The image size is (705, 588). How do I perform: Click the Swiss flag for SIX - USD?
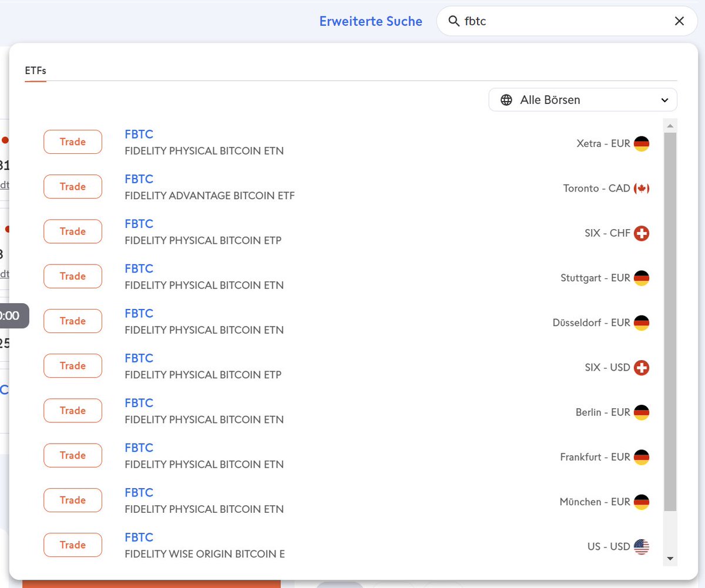642,368
